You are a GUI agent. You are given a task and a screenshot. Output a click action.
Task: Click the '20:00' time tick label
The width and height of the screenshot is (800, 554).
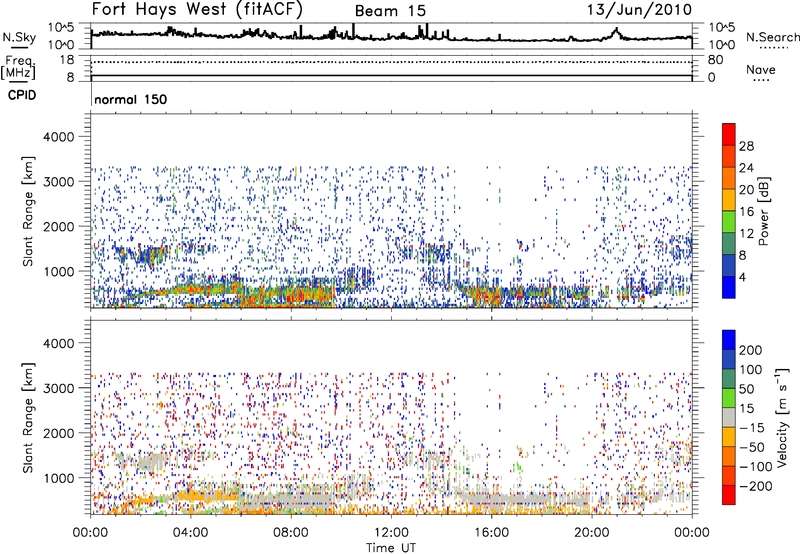(x=591, y=533)
